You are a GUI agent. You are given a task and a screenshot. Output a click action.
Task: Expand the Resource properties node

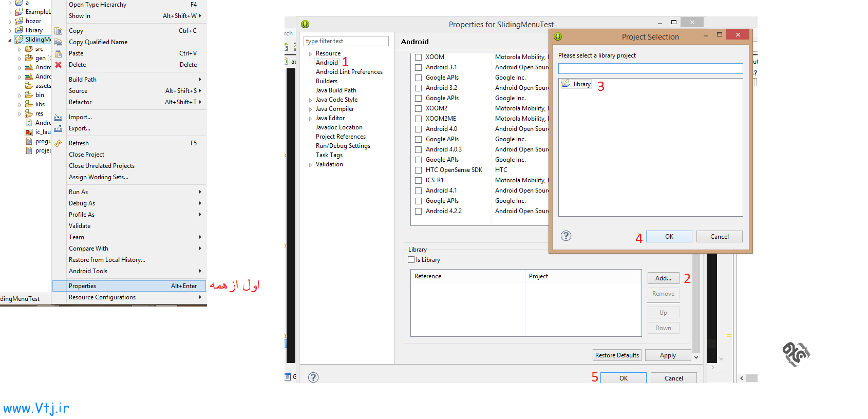(310, 54)
